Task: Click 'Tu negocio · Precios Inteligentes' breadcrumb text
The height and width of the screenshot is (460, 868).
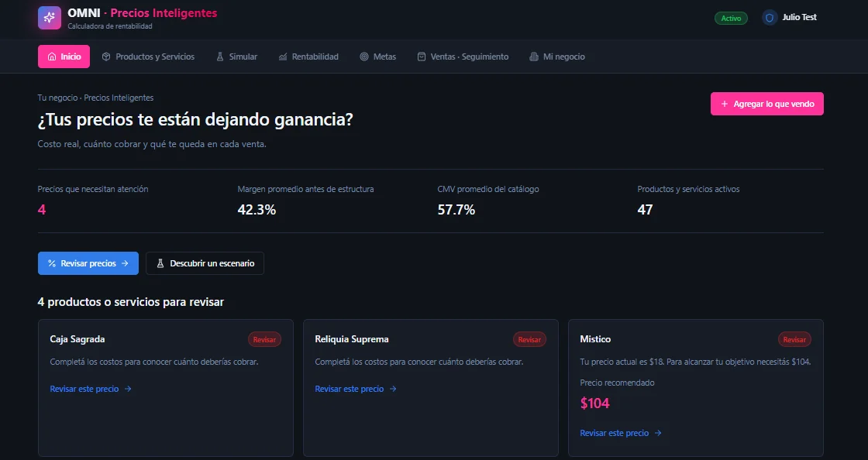Action: coord(95,98)
